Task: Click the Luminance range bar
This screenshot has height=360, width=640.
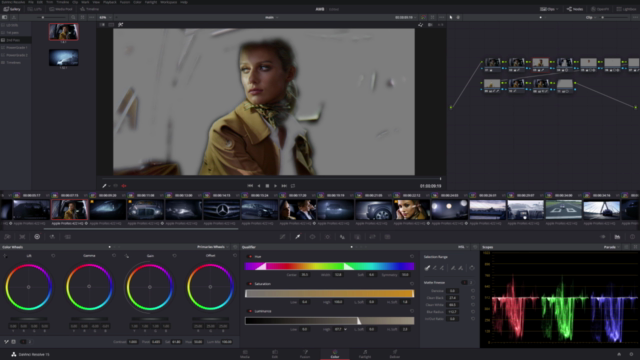Action: (329, 321)
